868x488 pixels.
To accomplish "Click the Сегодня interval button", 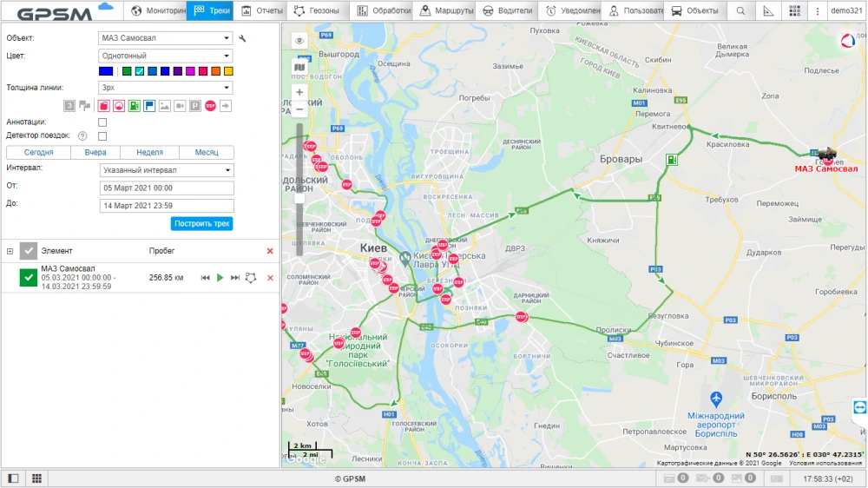I will (39, 152).
